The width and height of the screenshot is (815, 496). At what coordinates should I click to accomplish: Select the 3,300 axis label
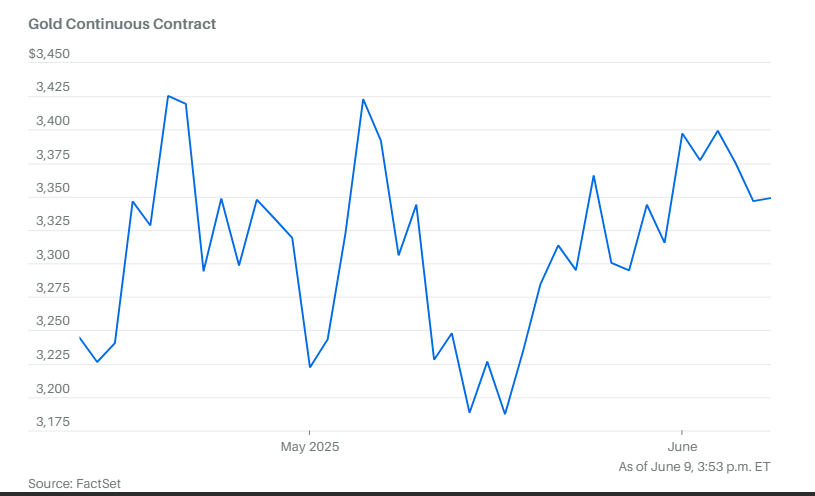[52, 255]
